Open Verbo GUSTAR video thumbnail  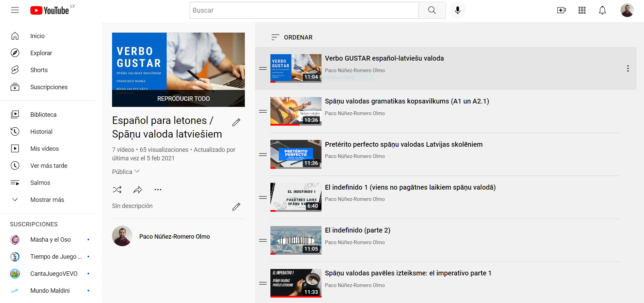296,68
